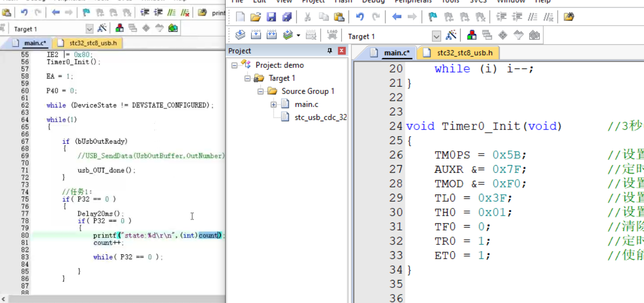Screen dimensions: 644x303
Task: Select the main.c file in the Project tree
Action: (x=307, y=104)
